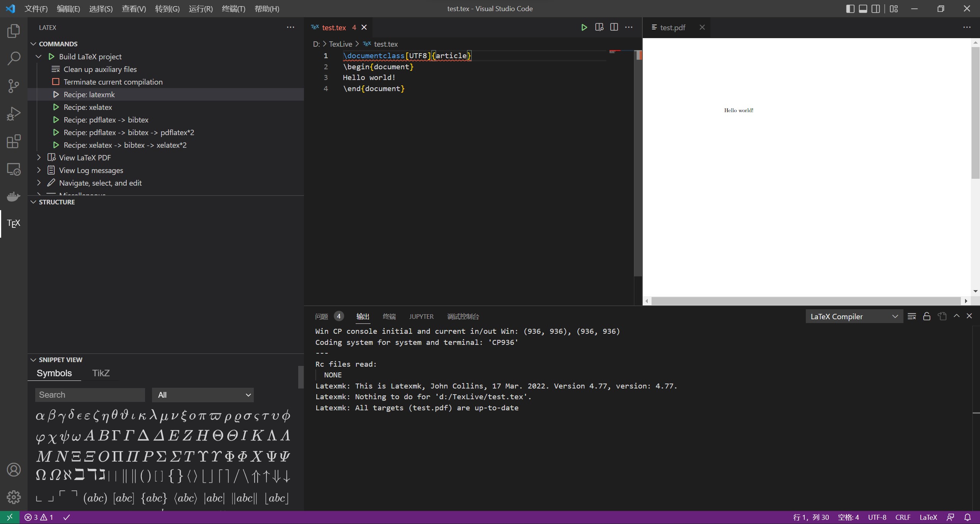Clear the output panel

pos(912,316)
